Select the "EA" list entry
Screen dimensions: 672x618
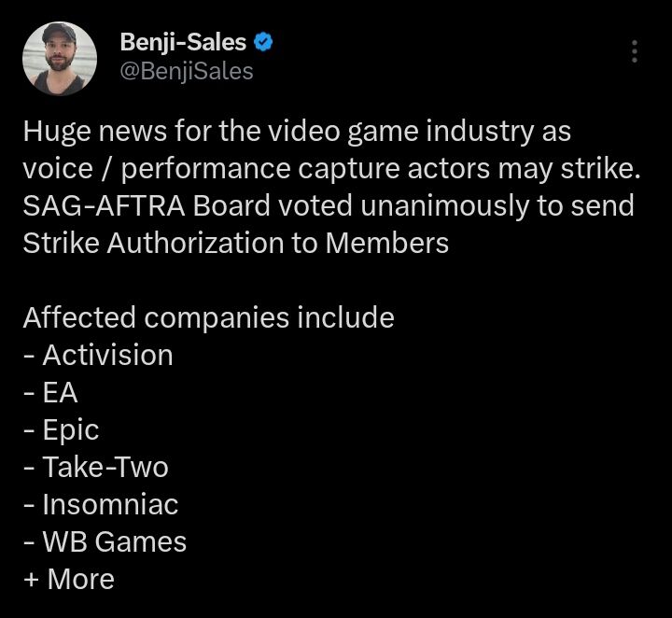pos(61,392)
